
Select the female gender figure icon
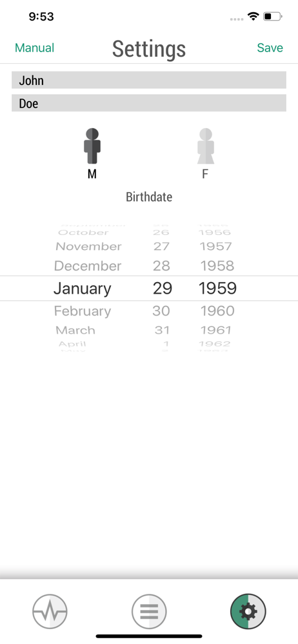coord(205,146)
